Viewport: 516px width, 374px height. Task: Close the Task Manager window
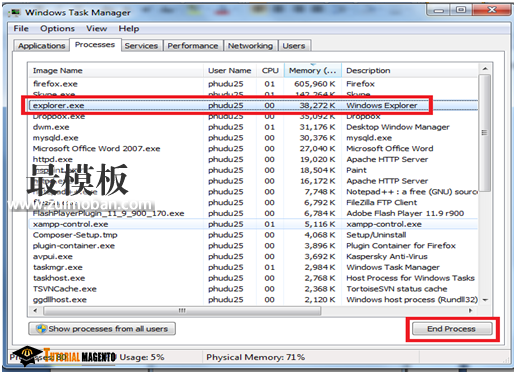pos(492,10)
